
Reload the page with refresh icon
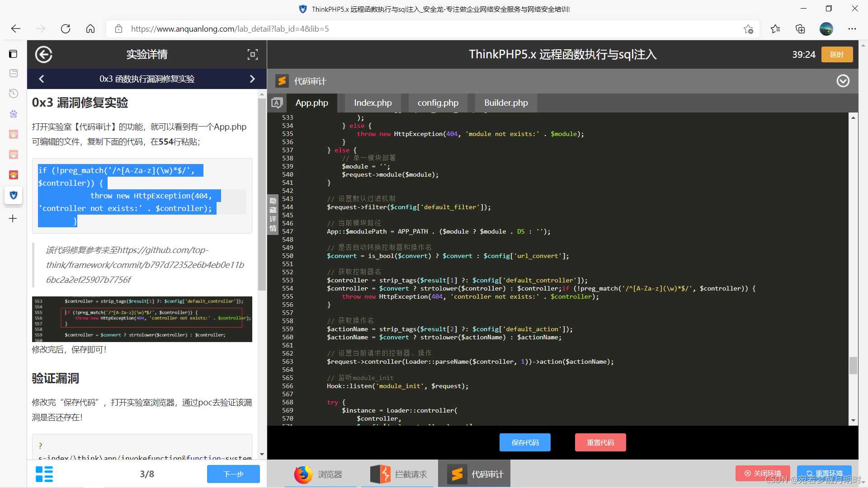coord(66,29)
